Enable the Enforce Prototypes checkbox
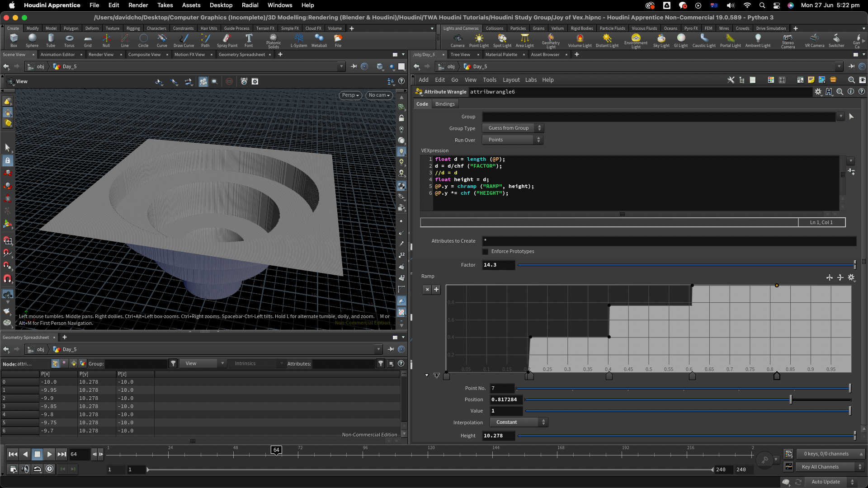This screenshot has width=868, height=488. coord(486,252)
